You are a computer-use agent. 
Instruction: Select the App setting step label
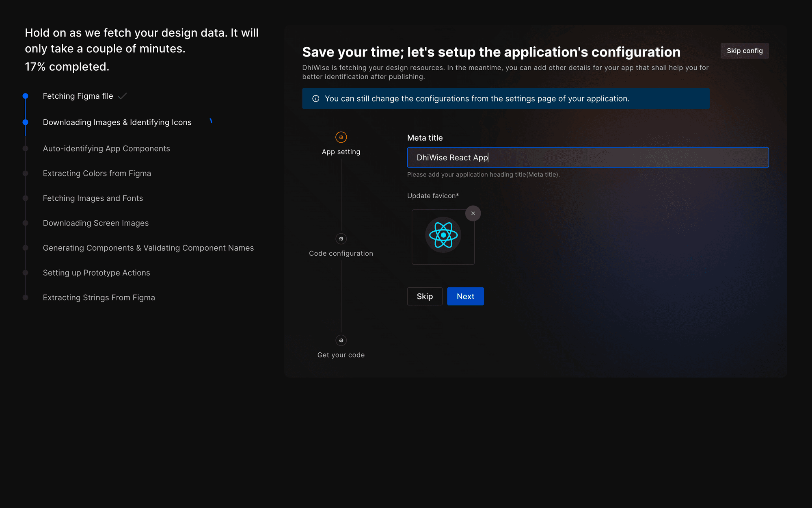point(341,152)
